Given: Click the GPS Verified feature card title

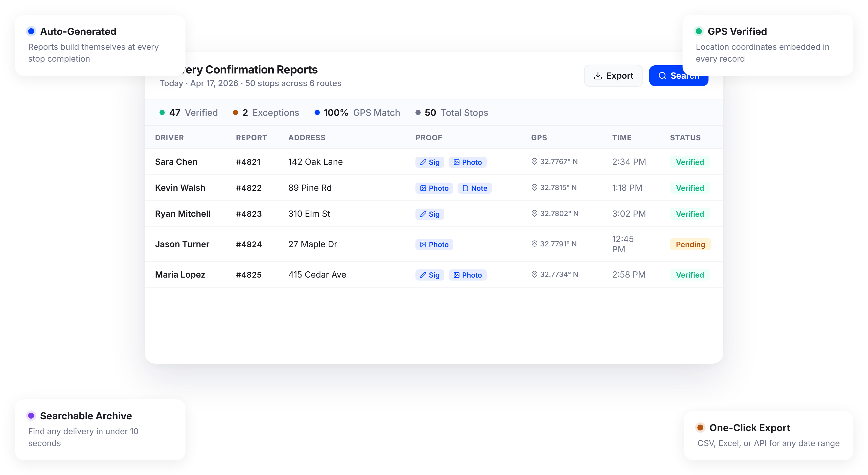Looking at the screenshot, I should point(737,31).
